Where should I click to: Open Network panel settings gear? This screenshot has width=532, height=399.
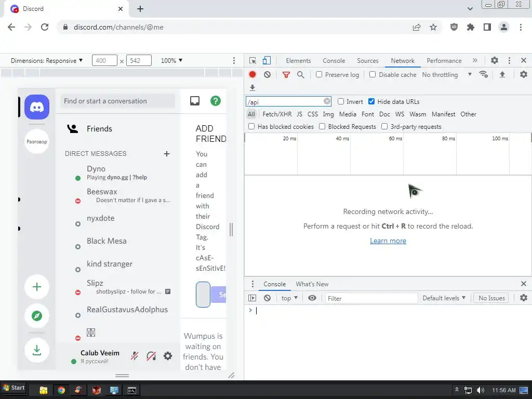tap(524, 75)
